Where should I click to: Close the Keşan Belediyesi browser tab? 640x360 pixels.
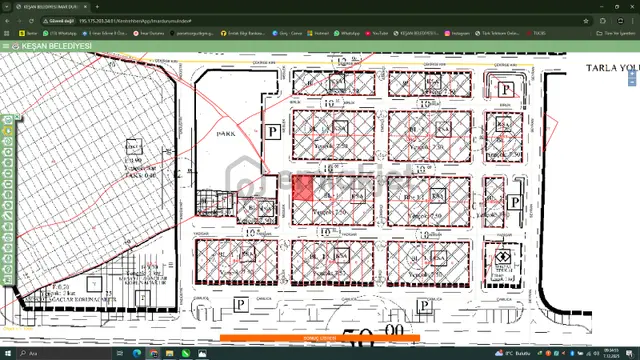[85, 7]
